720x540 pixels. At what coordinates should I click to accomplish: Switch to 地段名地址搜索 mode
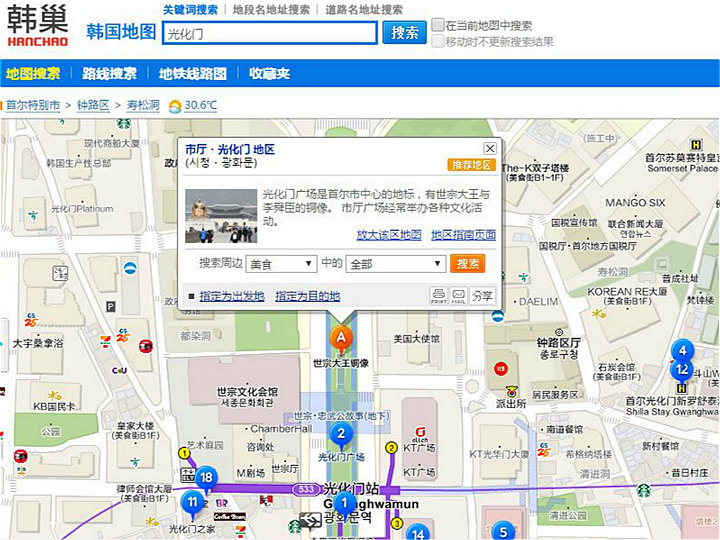tap(271, 10)
